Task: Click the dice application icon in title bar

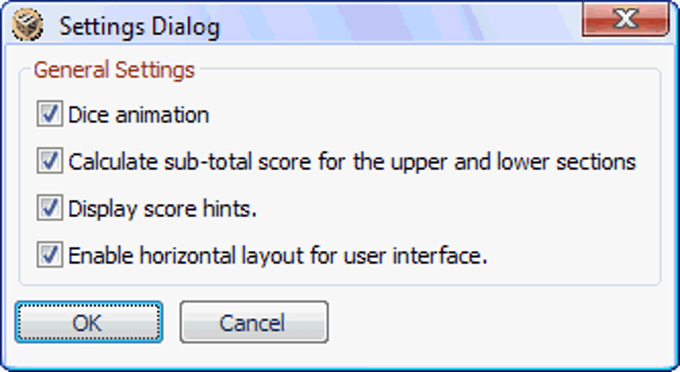Action: 27,25
